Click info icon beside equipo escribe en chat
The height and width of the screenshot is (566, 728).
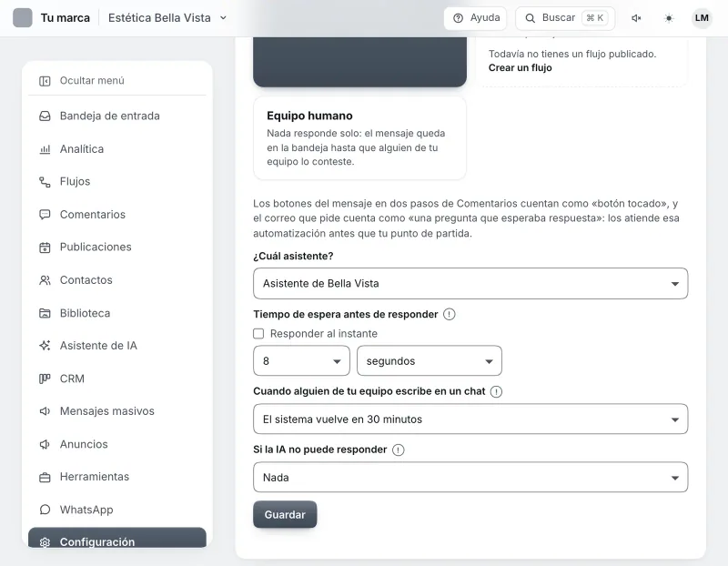click(x=496, y=391)
